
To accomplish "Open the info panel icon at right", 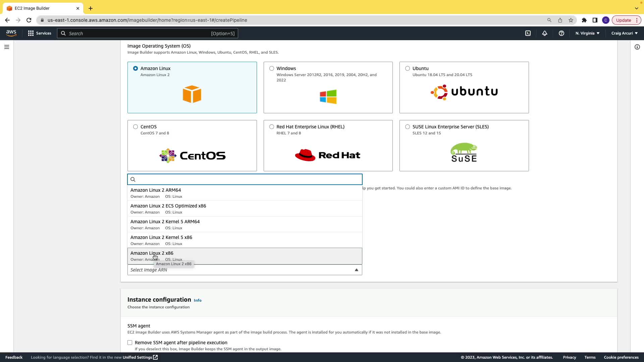I will pyautogui.click(x=637, y=47).
